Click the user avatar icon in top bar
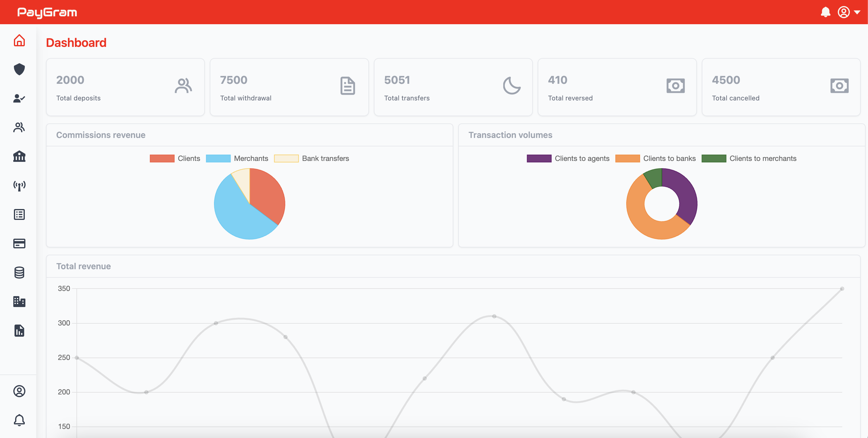Screen dimensions: 868x438 [844, 12]
